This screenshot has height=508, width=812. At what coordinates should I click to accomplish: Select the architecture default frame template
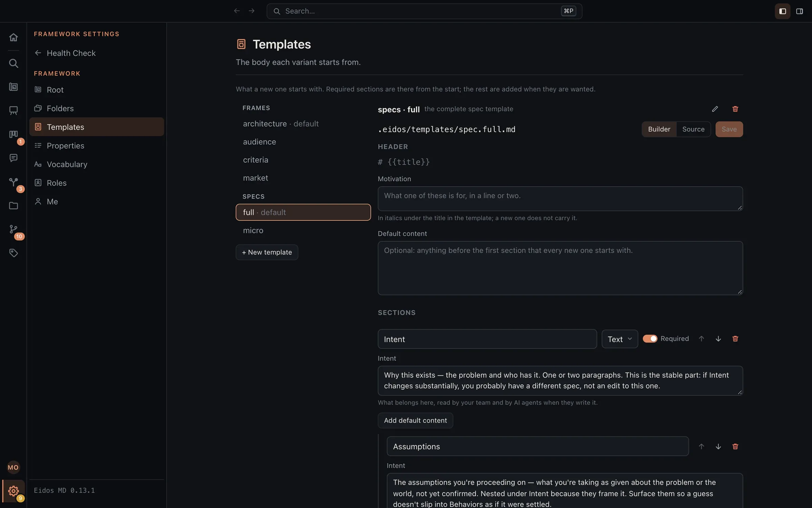pos(303,124)
